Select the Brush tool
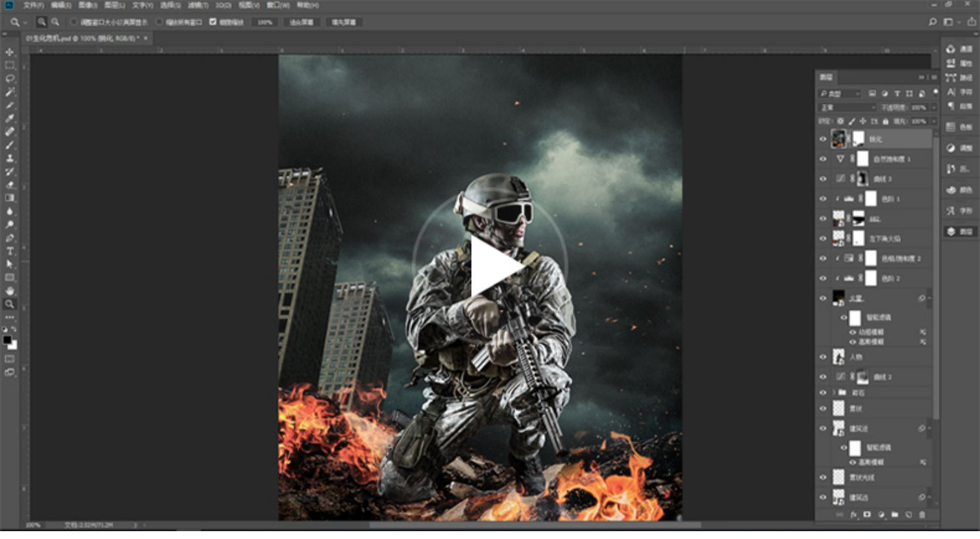Screen dimensions: 980x539 [9, 145]
